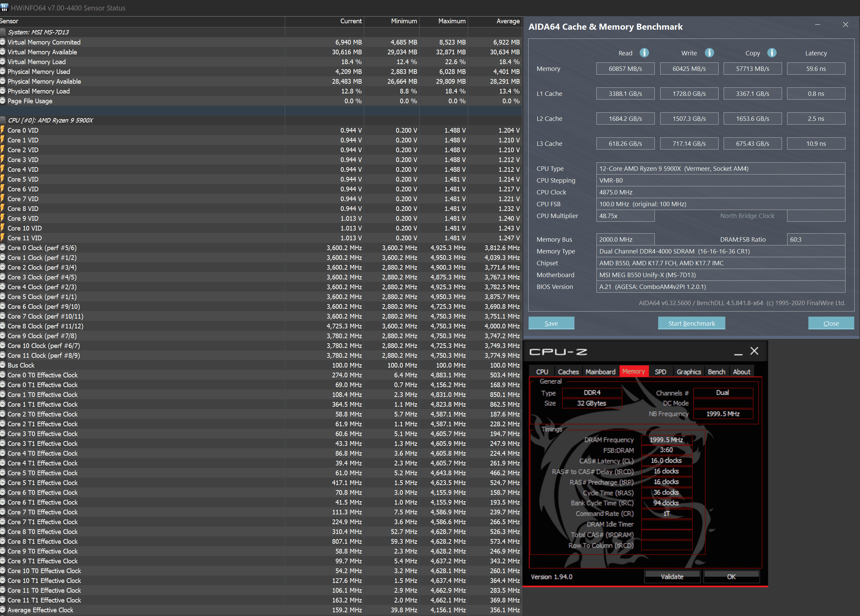Viewport: 860px width, 616px height.
Task: Click the Memory Copy value 57713 MB/s
Action: [x=752, y=69]
